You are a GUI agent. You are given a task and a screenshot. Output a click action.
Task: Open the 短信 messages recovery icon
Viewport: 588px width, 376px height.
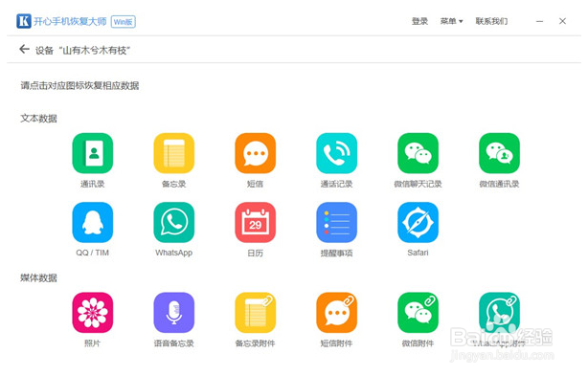coord(255,153)
